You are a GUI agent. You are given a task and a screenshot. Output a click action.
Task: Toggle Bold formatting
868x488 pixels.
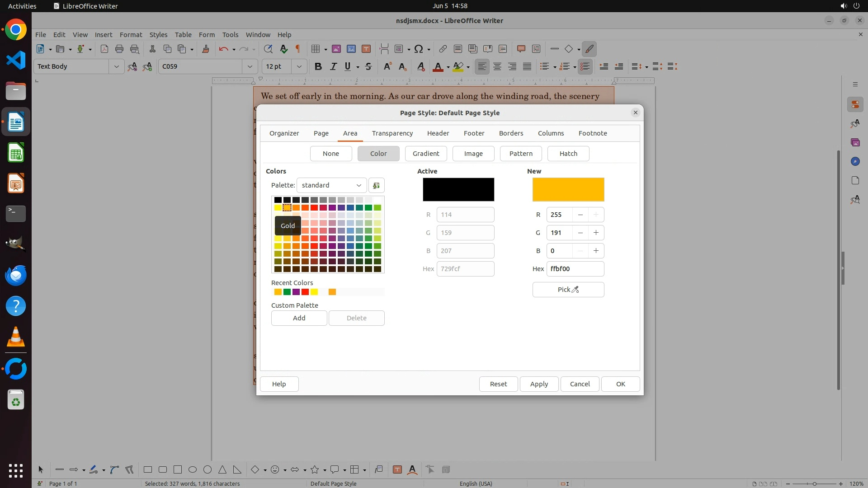tap(318, 66)
